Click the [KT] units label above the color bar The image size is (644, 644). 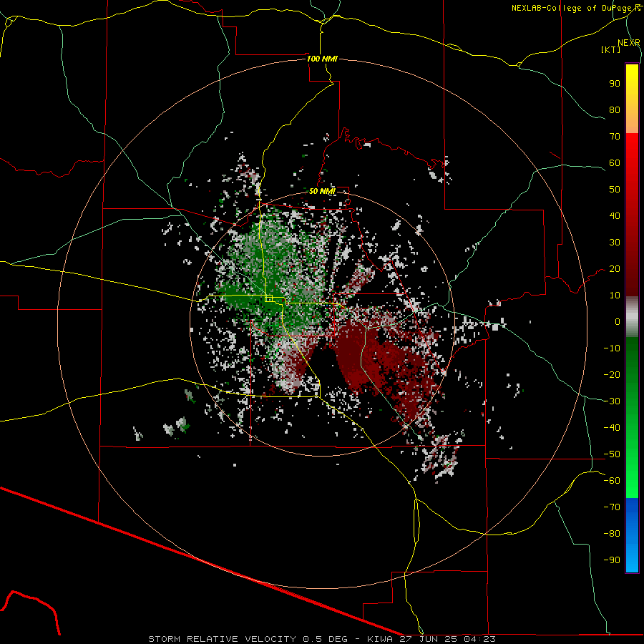click(611, 49)
